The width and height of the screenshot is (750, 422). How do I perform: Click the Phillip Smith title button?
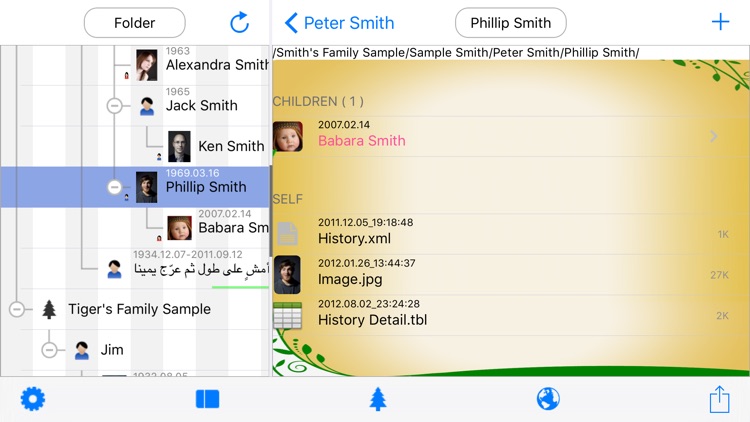point(510,22)
